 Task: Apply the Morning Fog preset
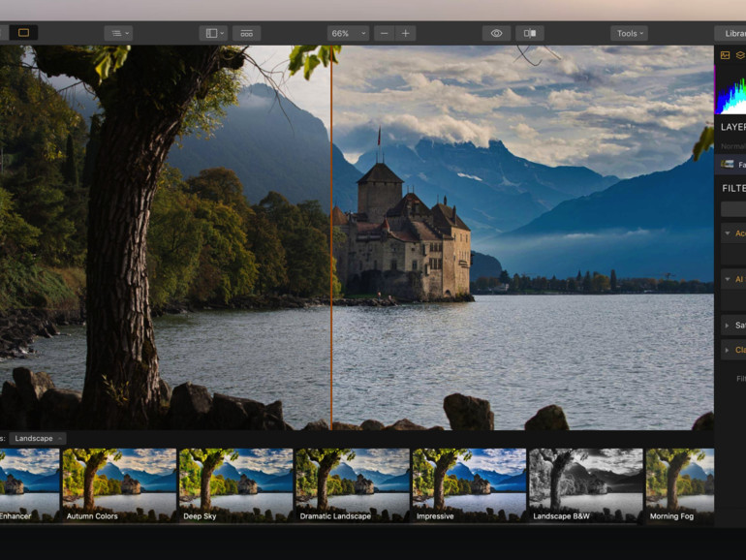coord(680,485)
